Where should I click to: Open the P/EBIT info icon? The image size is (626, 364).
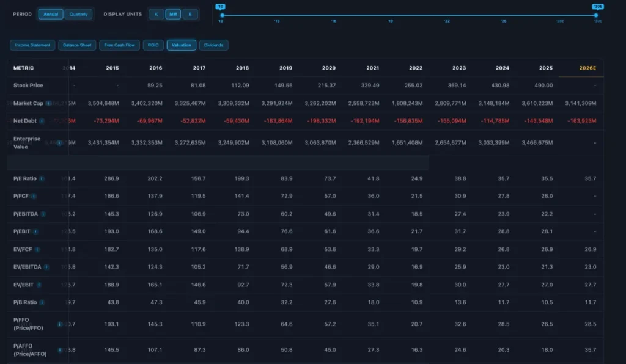coord(35,231)
